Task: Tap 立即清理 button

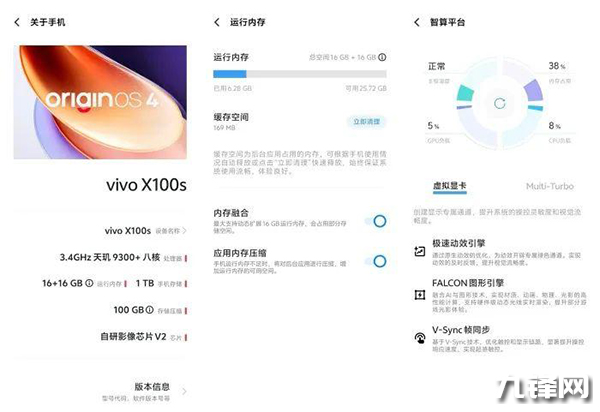Action: (x=367, y=122)
